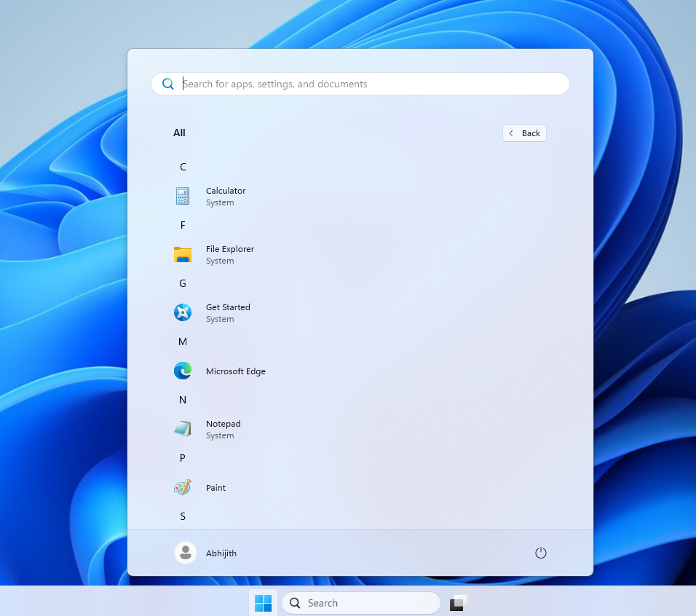
Task: Click the power icon in Start menu
Action: pyautogui.click(x=541, y=553)
